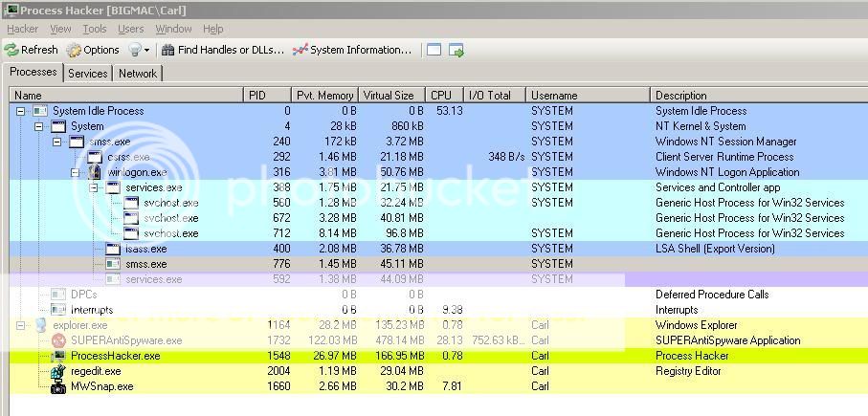Click the Interrupts row icon
868x416 pixels.
coord(58,310)
